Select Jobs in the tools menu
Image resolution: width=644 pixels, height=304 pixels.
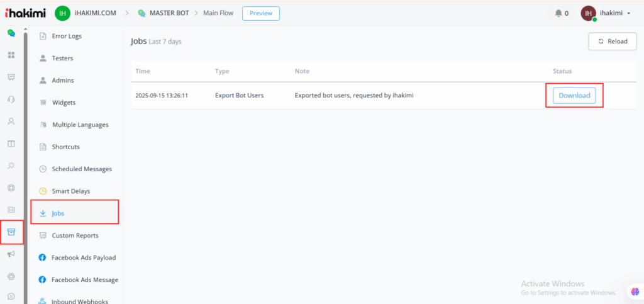[x=58, y=213]
